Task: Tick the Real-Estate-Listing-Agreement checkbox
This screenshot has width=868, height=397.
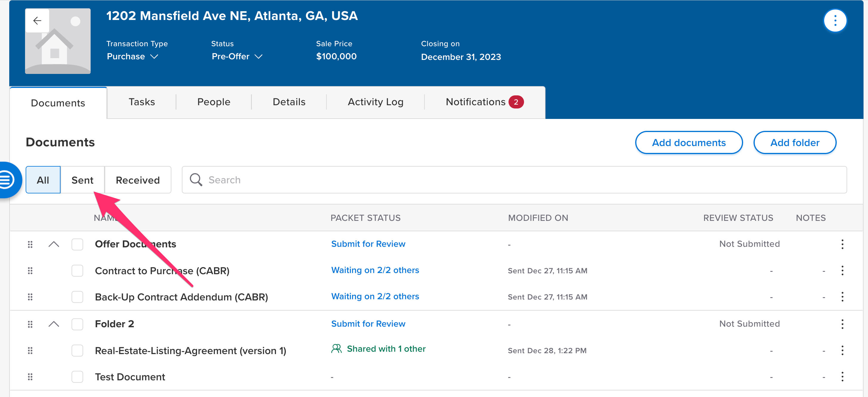Action: pos(77,351)
